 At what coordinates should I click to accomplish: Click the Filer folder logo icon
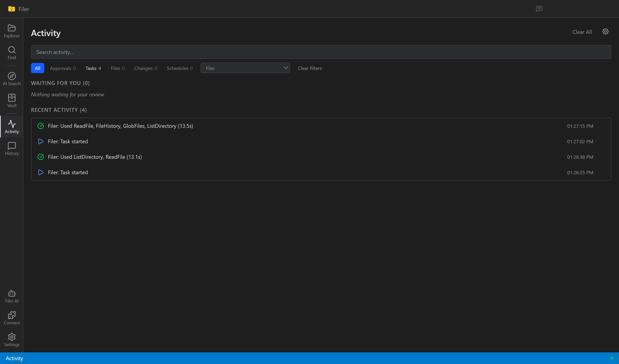(x=12, y=9)
